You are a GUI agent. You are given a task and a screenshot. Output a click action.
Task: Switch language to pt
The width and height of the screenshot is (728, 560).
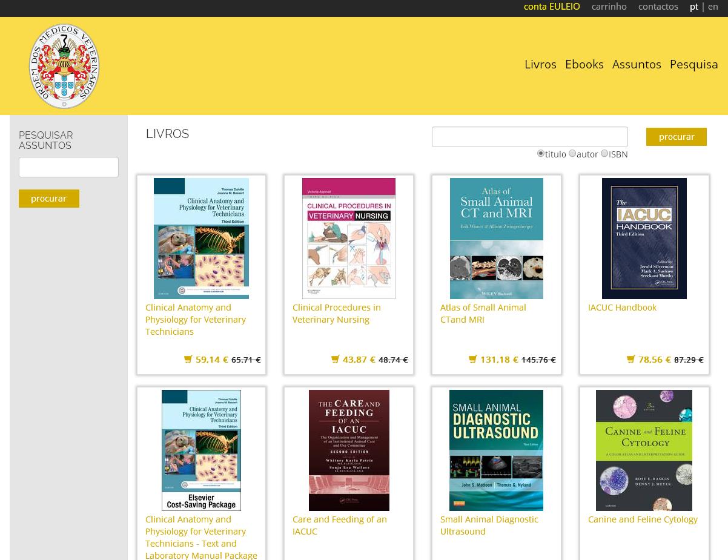click(694, 7)
